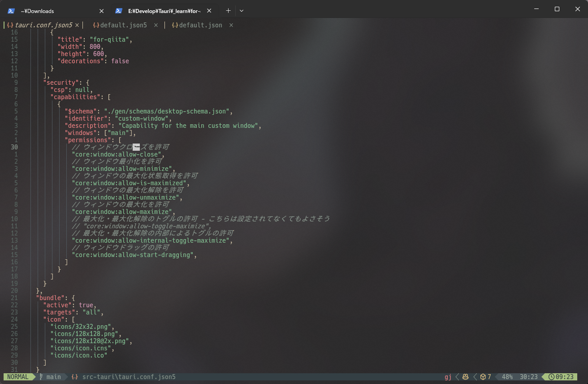
Task: Click the "height": 600 line
Action: [x=82, y=54]
